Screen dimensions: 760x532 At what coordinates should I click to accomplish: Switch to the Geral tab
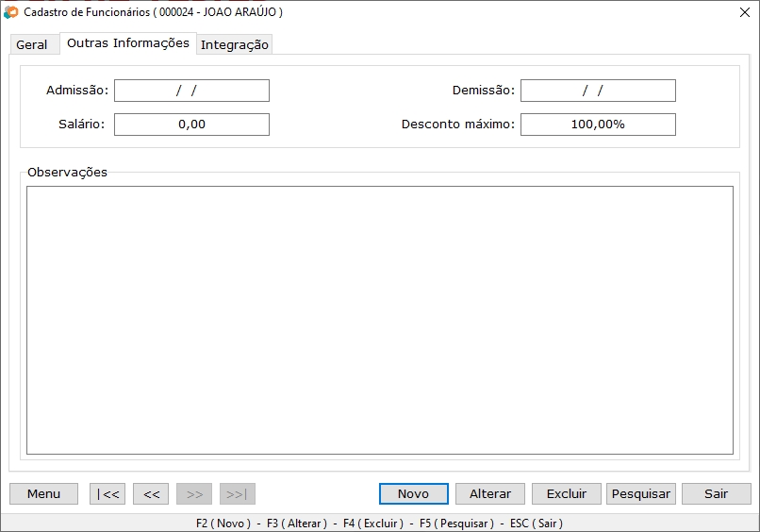click(x=32, y=44)
